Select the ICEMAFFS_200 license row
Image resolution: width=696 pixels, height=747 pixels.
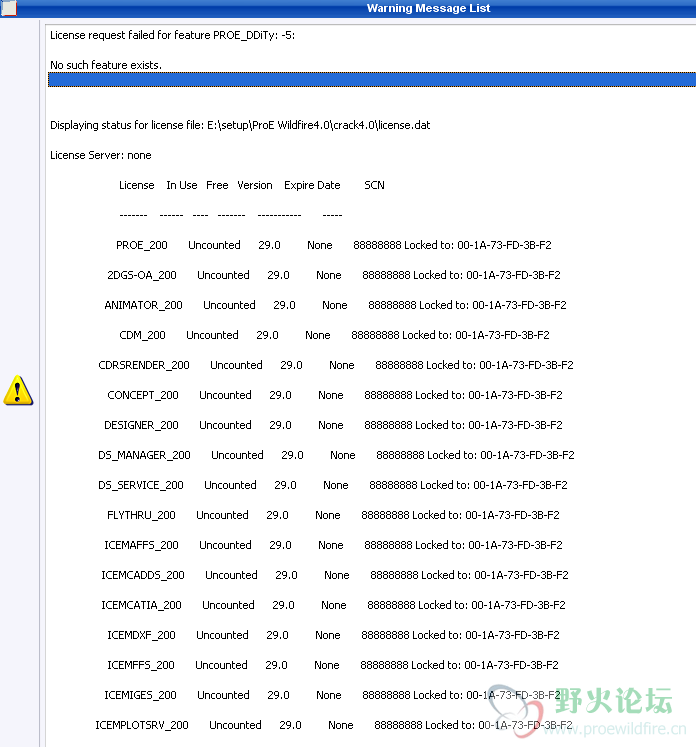click(x=333, y=545)
